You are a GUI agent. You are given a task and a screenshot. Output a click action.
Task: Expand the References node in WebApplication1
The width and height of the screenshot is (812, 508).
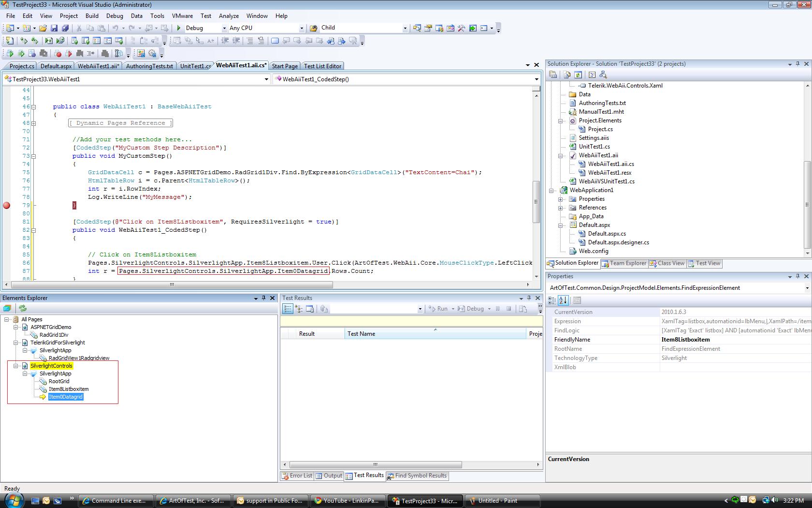click(561, 208)
